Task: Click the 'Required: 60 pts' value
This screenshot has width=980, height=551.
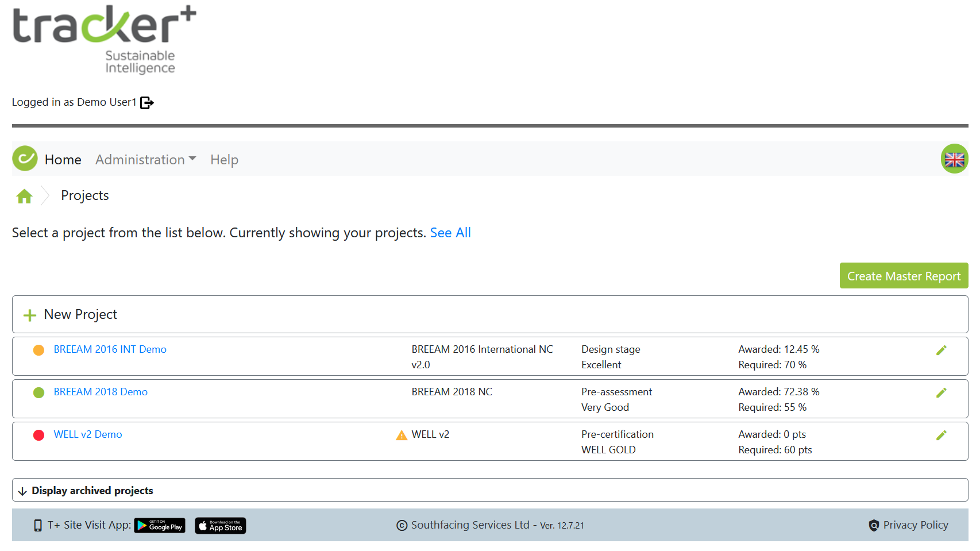Action: tap(775, 450)
